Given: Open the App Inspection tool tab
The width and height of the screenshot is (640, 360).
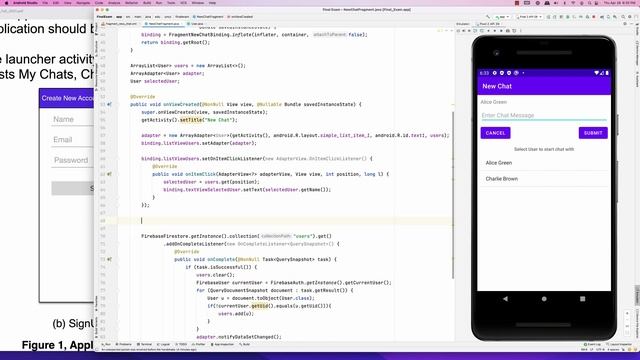Looking at the screenshot, I should (x=223, y=344).
